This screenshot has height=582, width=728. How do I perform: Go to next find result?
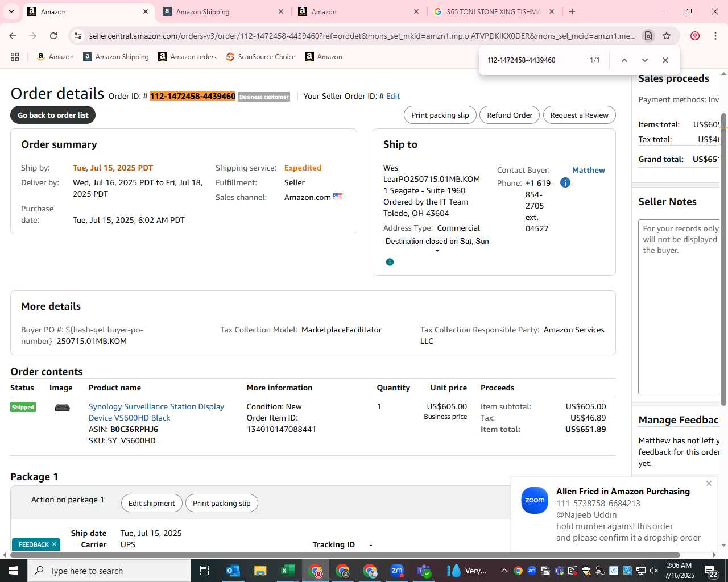coord(644,60)
